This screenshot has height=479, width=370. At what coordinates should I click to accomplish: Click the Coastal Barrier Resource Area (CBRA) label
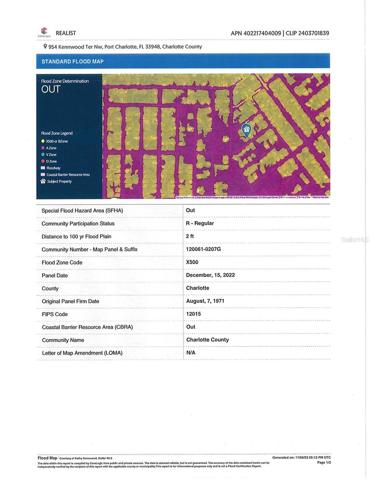pyautogui.click(x=87, y=328)
